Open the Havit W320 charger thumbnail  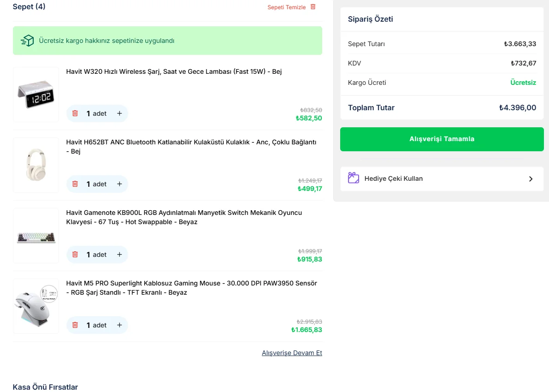pyautogui.click(x=36, y=95)
